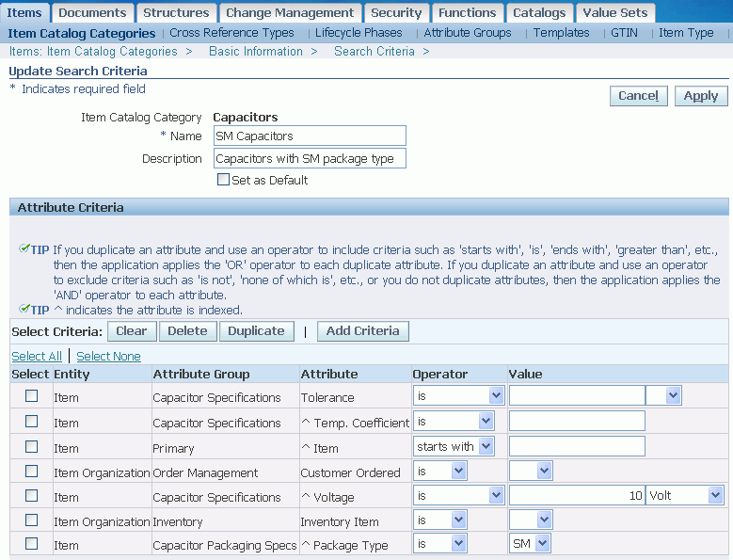Check the Temp. Coefficient row checkbox
733x560 pixels.
(x=31, y=421)
